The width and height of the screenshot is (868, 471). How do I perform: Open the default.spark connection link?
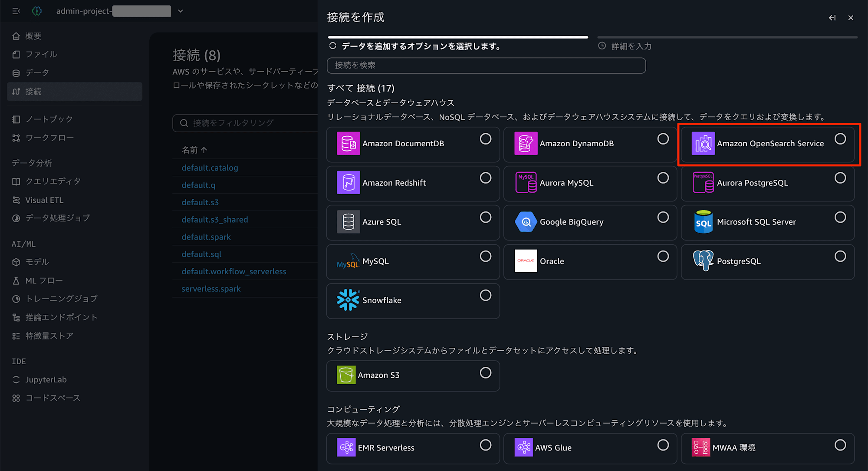tap(206, 237)
